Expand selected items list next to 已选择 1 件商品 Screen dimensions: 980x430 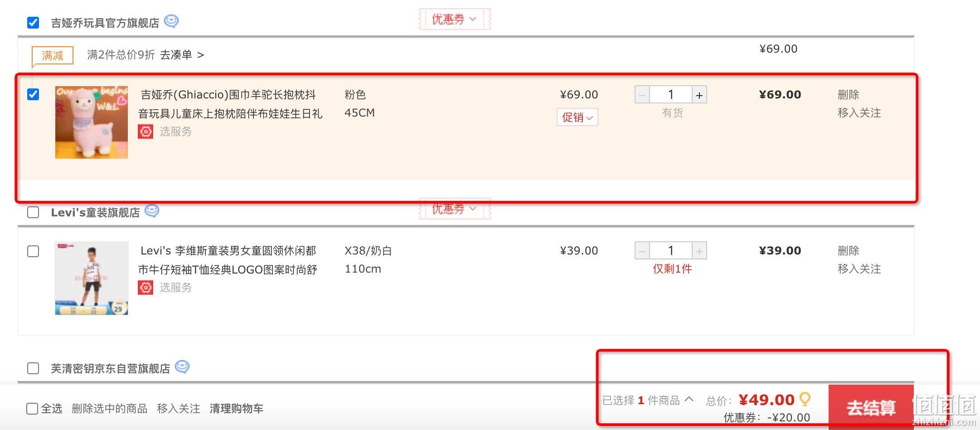(x=689, y=399)
